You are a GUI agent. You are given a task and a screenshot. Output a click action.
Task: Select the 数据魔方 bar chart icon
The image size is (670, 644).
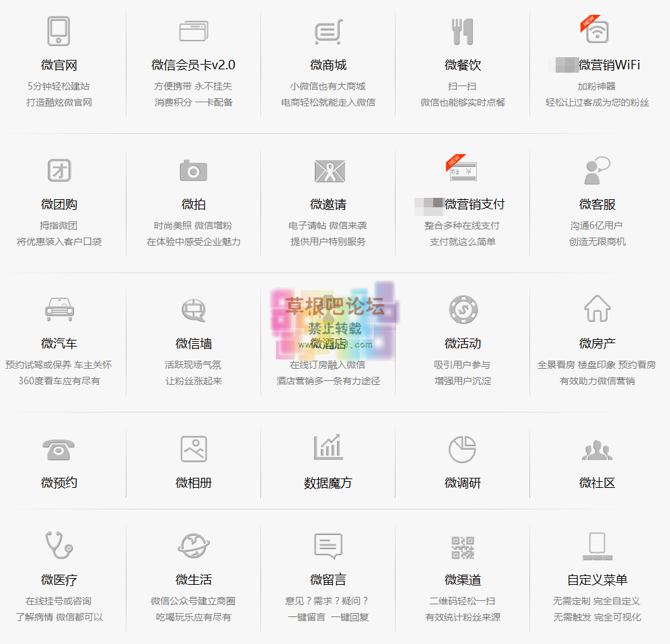[328, 448]
